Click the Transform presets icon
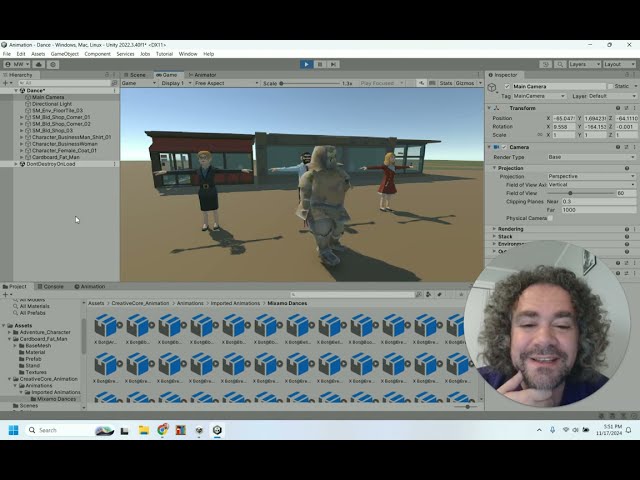This screenshot has width=640, height=480. click(626, 108)
